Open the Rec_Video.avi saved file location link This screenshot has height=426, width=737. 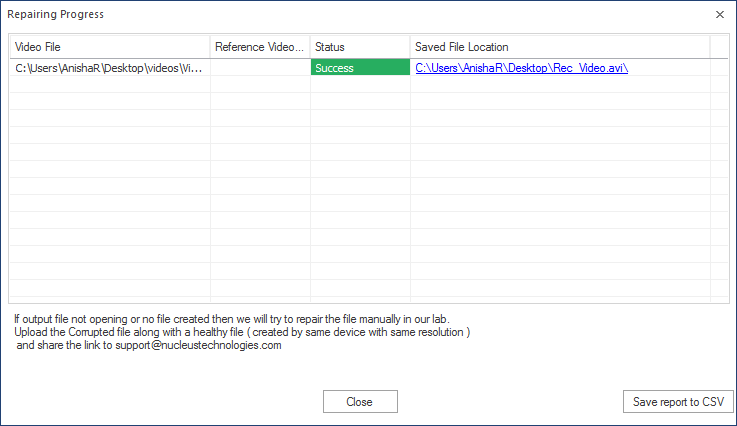tap(521, 68)
